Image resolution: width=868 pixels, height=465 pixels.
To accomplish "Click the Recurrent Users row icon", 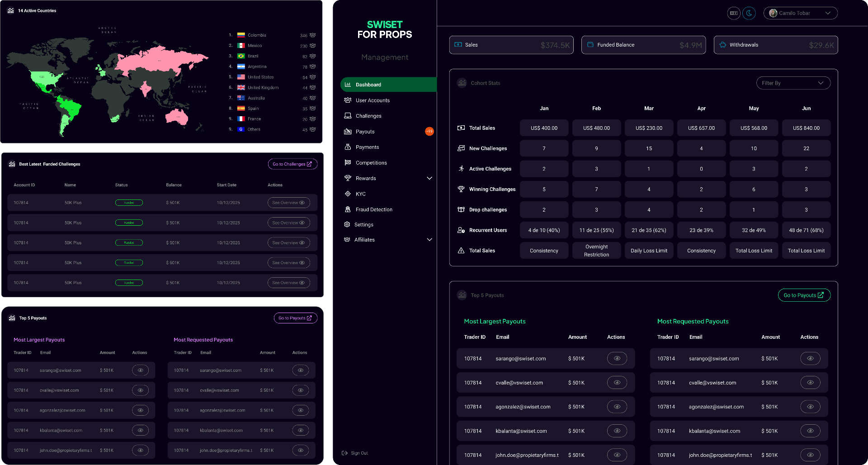I will pos(461,230).
